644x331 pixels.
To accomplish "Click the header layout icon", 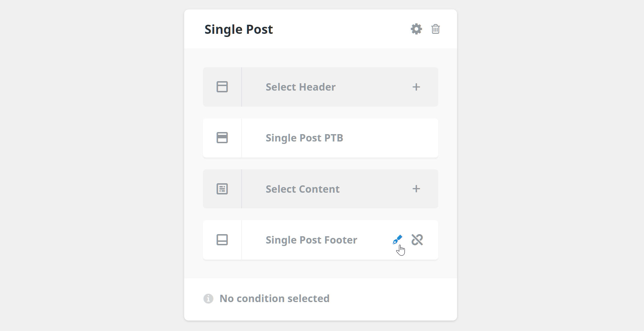I will 222,87.
